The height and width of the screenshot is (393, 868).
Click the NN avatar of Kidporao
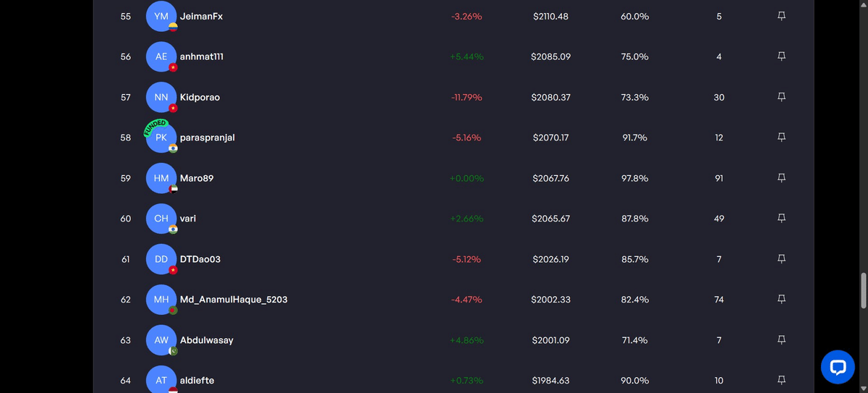pyautogui.click(x=161, y=97)
